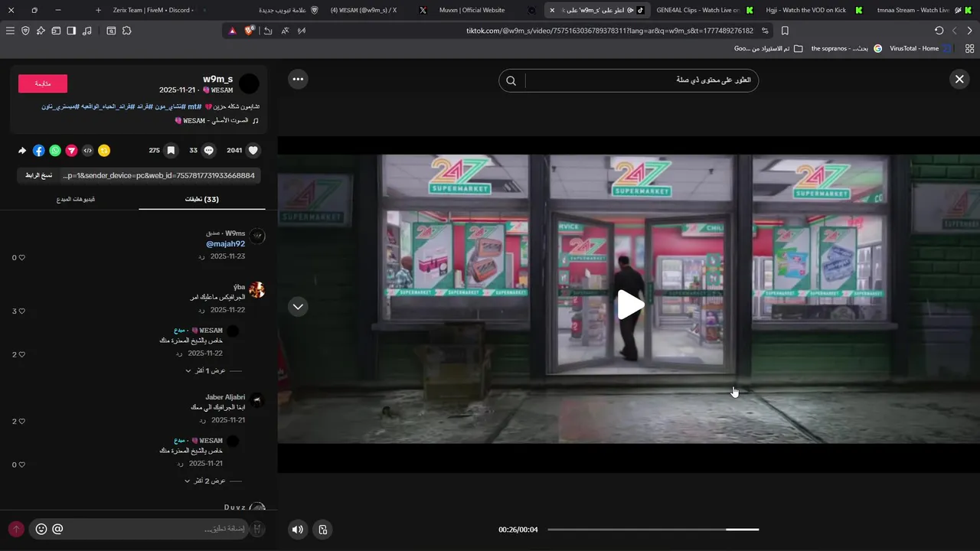
Task: Click the translate page icon
Action: coord(285,31)
